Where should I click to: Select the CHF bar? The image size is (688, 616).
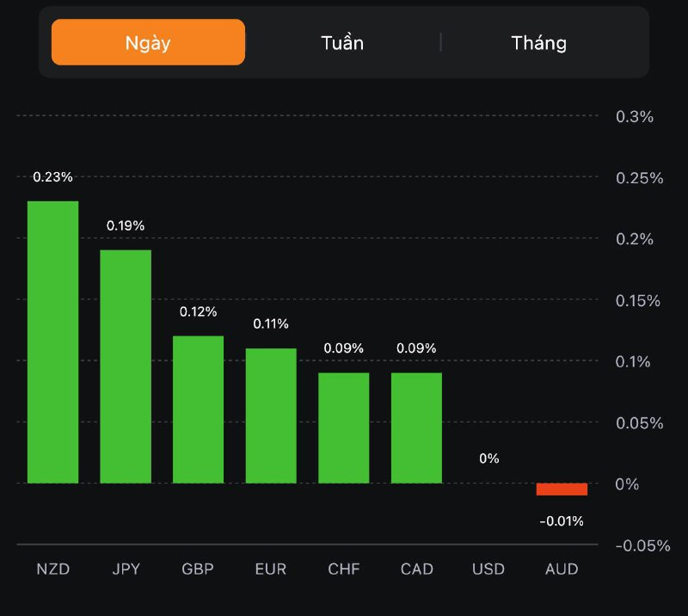click(344, 428)
